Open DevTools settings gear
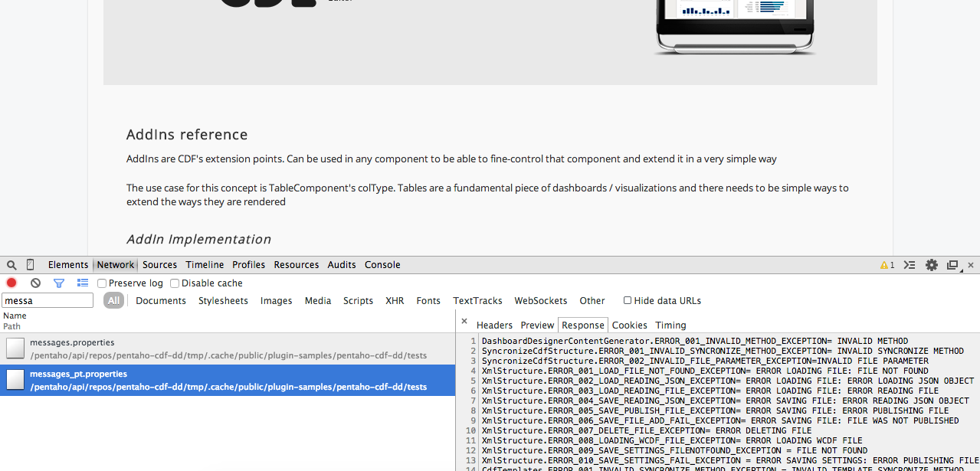This screenshot has height=471, width=980. click(x=932, y=265)
